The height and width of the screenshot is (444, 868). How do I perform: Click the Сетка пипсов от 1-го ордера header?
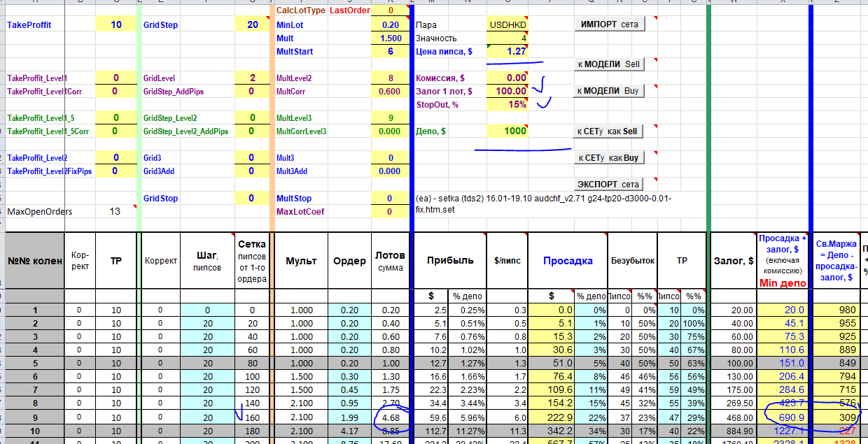pyautogui.click(x=252, y=261)
